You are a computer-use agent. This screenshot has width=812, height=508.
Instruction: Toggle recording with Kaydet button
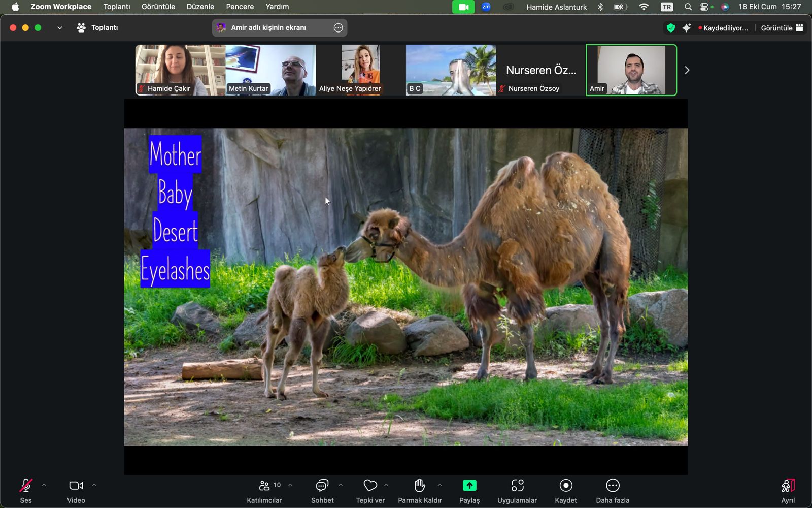[x=566, y=486]
